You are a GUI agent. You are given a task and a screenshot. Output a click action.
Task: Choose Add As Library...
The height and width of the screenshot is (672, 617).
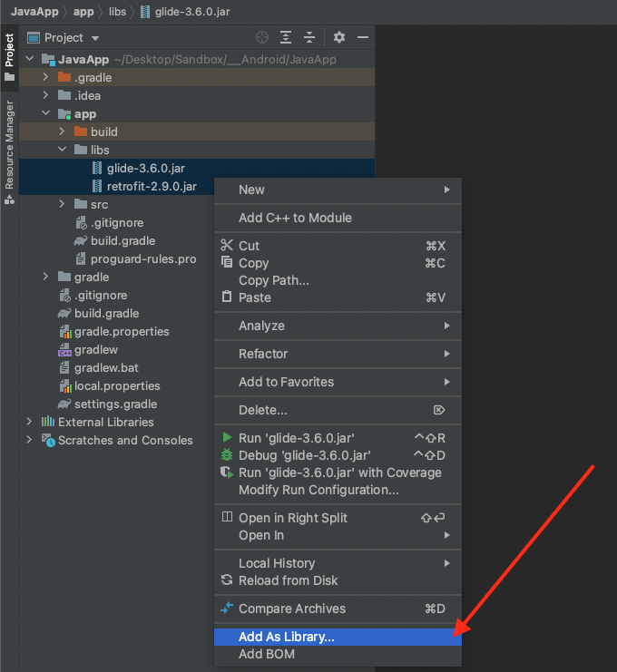pyautogui.click(x=338, y=637)
